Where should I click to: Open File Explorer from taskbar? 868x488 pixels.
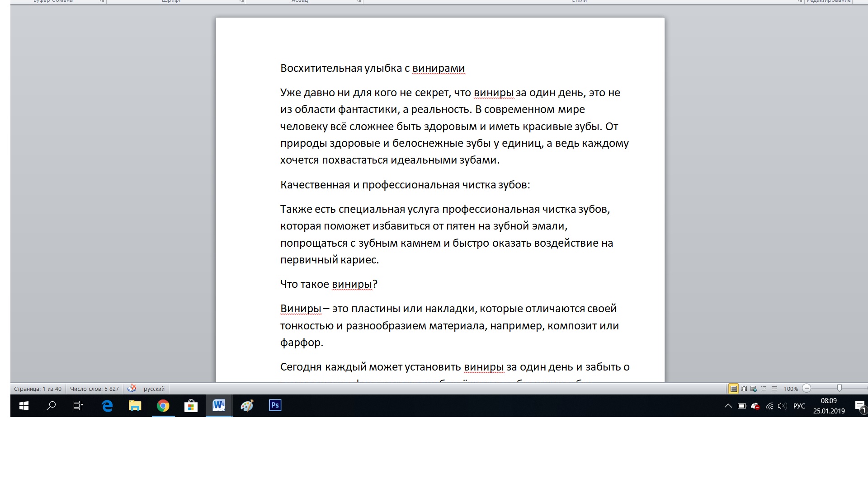point(135,406)
